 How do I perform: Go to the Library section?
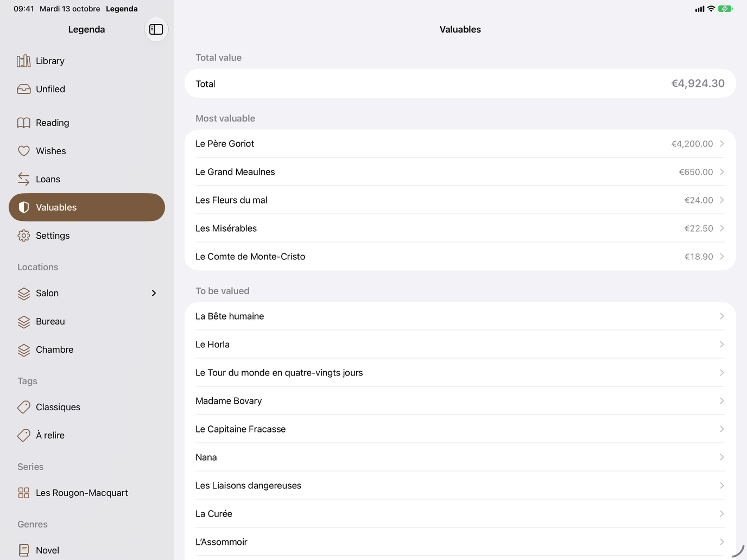87,61
